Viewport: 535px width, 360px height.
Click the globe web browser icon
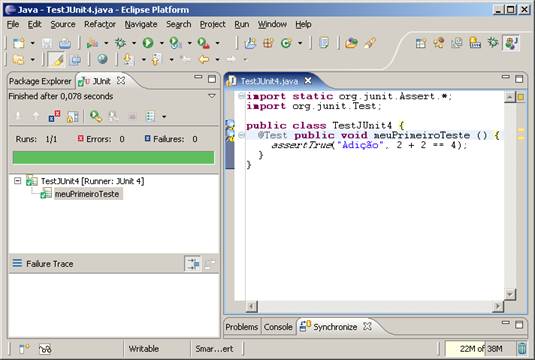tap(102, 59)
